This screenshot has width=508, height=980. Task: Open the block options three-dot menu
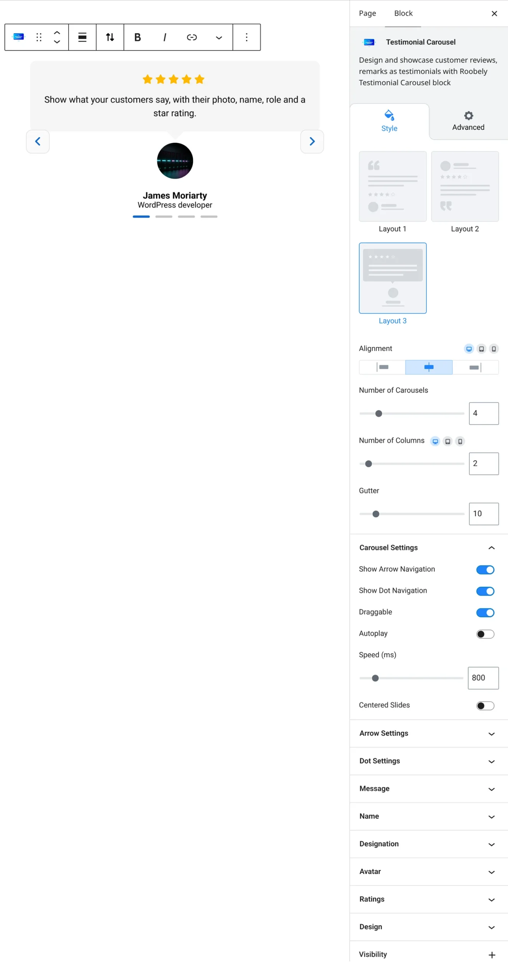click(x=246, y=37)
